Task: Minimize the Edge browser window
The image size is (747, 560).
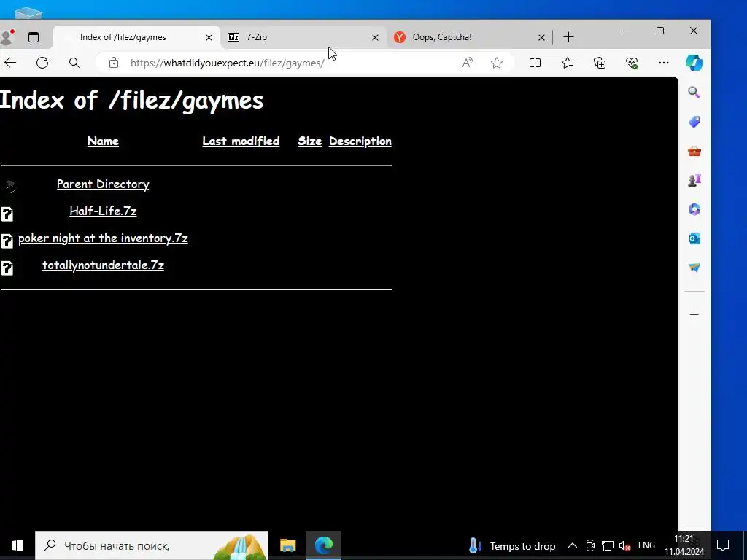Action: click(x=627, y=31)
